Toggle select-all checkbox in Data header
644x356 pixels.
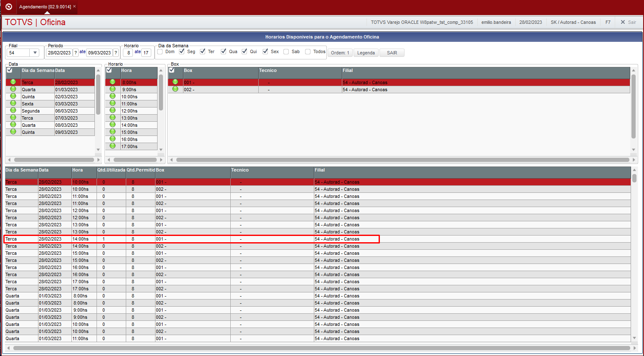[10, 70]
